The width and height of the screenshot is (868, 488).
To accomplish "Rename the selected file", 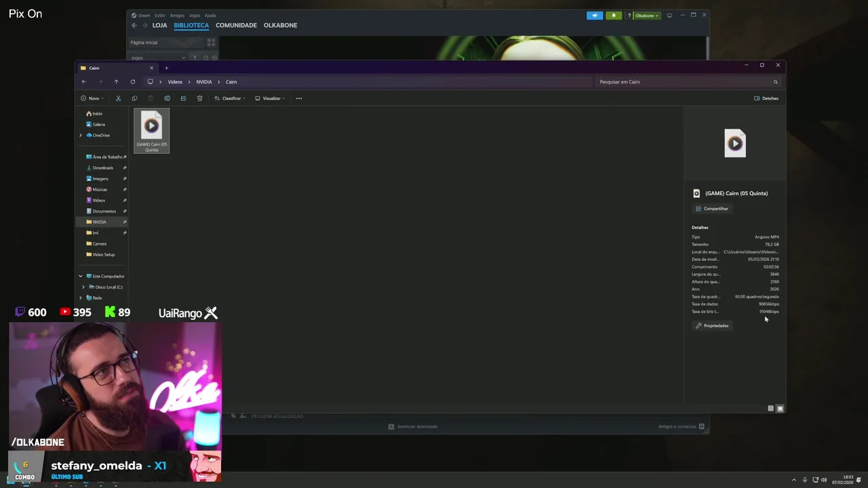I will (x=167, y=98).
